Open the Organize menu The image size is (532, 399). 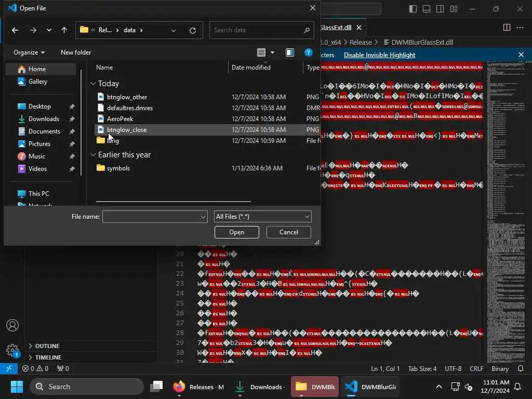pos(29,52)
